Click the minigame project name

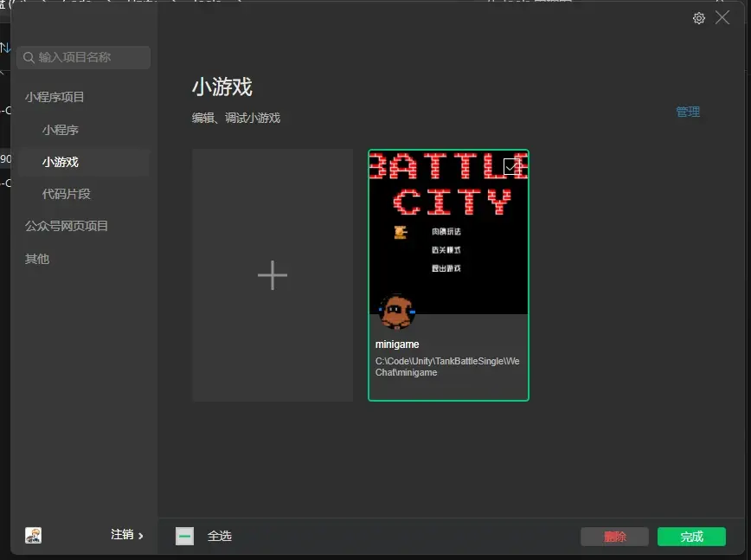pyautogui.click(x=397, y=344)
